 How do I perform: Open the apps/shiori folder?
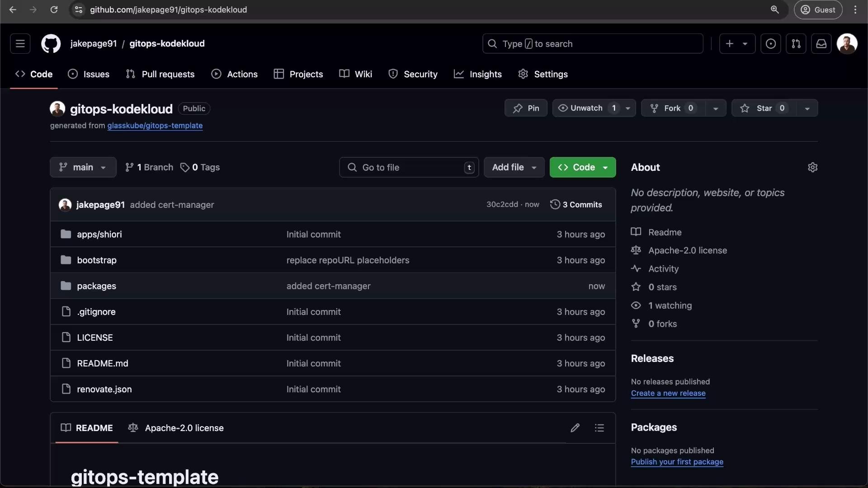tap(99, 235)
